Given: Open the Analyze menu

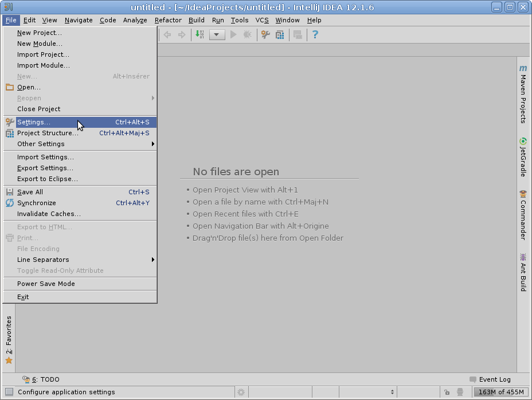Looking at the screenshot, I should pyautogui.click(x=135, y=21).
